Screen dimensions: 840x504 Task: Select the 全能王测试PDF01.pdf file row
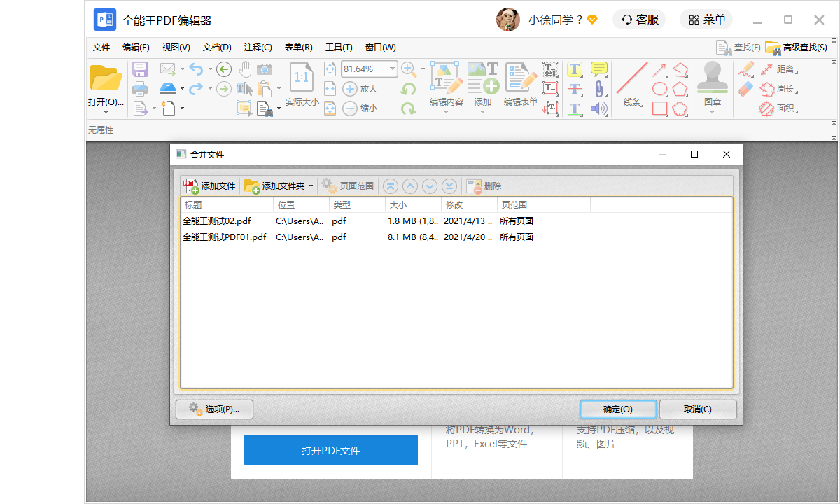225,237
